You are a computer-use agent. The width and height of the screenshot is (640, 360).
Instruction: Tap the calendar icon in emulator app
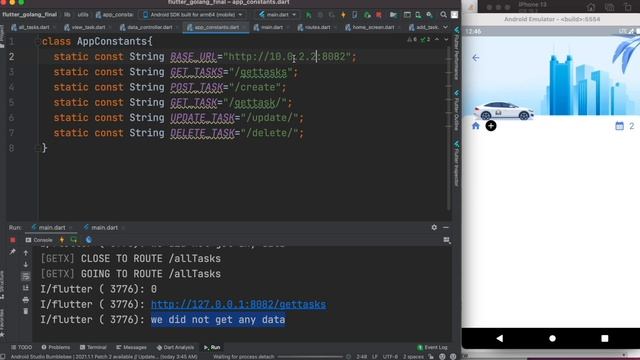tap(619, 126)
